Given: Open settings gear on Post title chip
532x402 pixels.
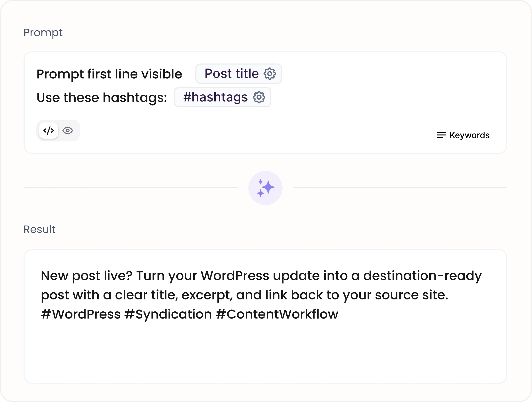Looking at the screenshot, I should [x=270, y=74].
